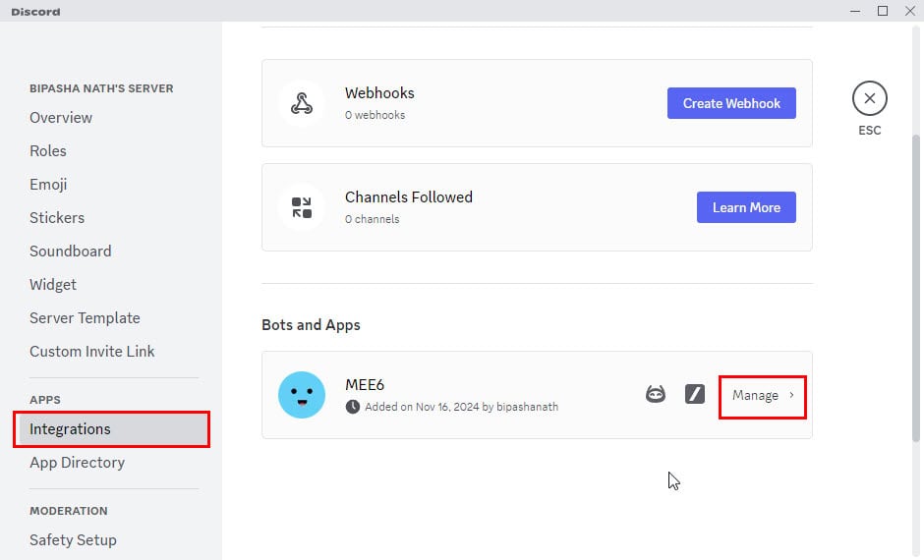Open Soundboard settings
The width and height of the screenshot is (924, 560).
point(70,252)
